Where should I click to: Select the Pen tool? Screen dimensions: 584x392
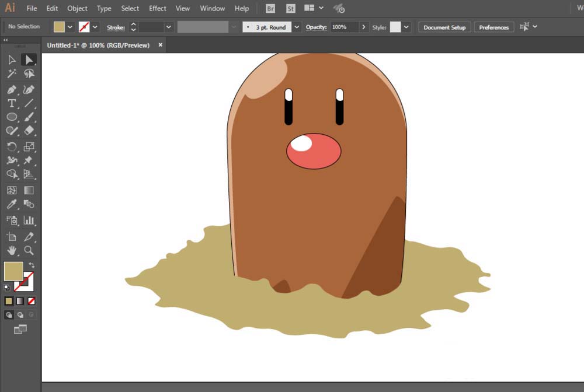pos(12,90)
